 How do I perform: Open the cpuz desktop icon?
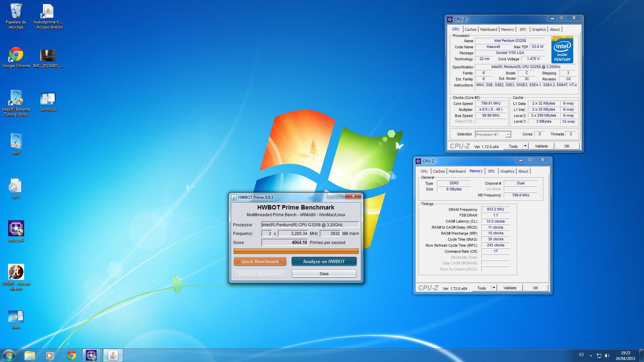tap(16, 188)
